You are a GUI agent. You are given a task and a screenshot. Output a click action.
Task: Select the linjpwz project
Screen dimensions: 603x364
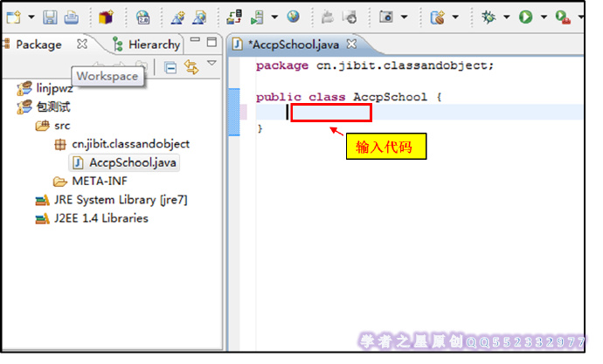(54, 88)
